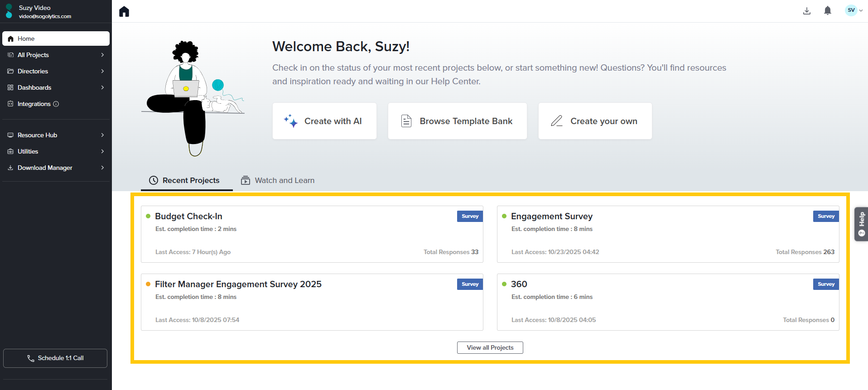Click the Browse Template Bank document icon
This screenshot has height=390, width=868.
point(406,121)
